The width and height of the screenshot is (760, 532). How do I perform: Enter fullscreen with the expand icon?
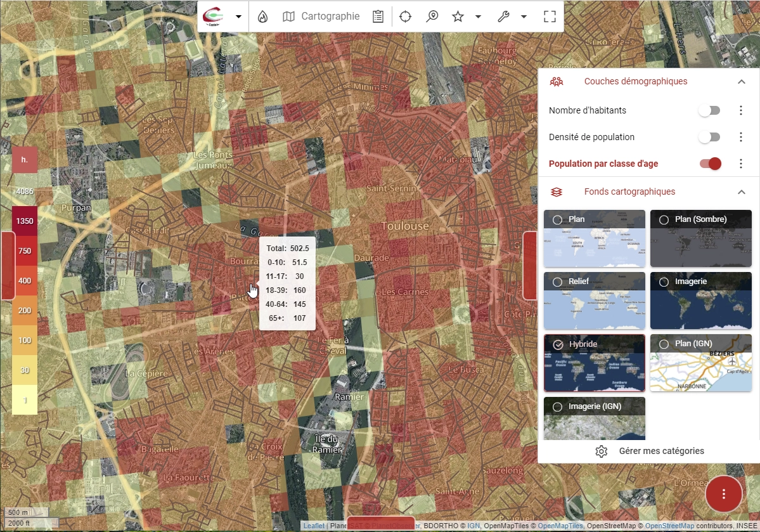[549, 16]
